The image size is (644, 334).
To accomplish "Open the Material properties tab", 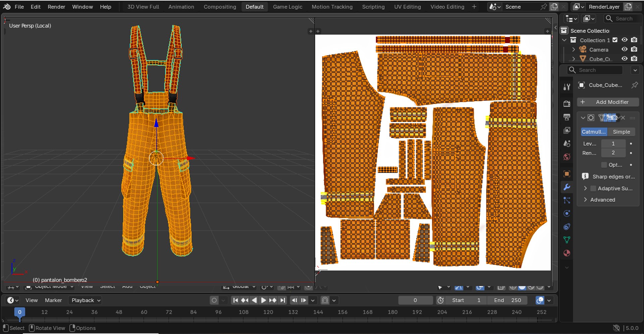I will click(567, 253).
